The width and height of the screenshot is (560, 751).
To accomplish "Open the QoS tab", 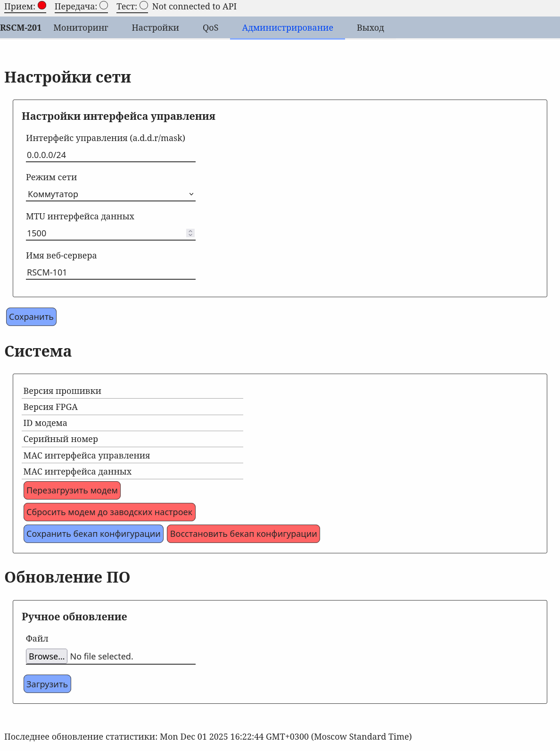I will click(210, 28).
